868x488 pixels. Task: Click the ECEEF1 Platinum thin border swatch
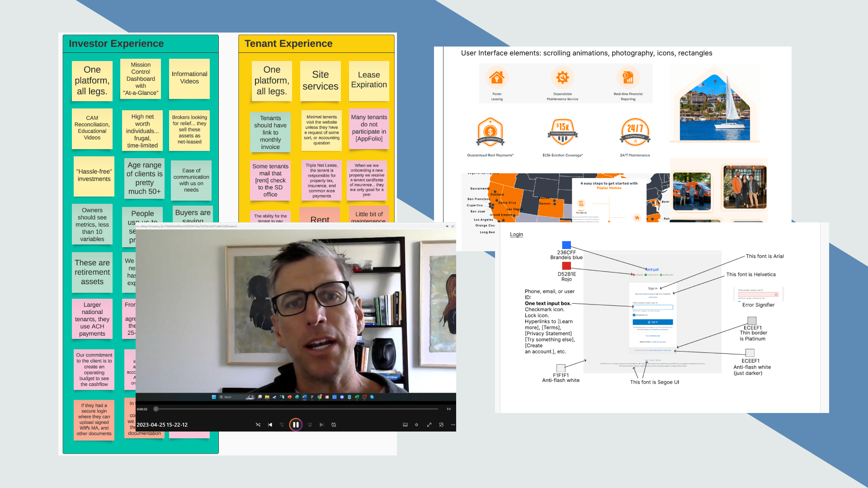click(752, 321)
